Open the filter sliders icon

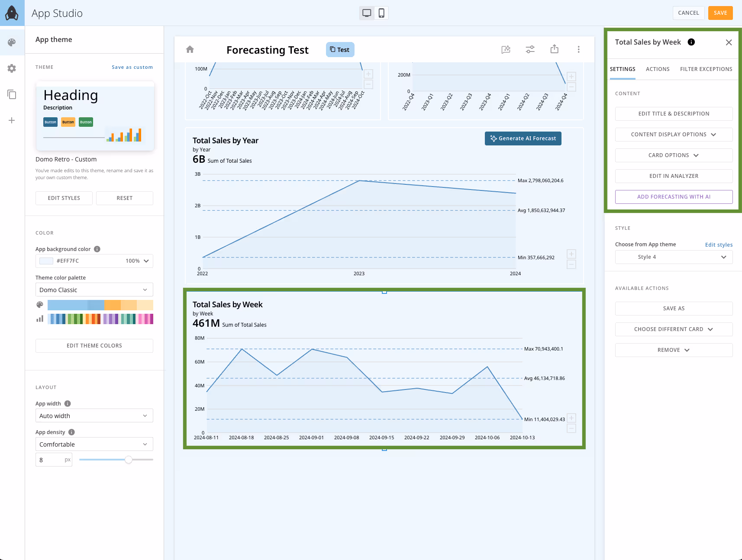pos(530,49)
